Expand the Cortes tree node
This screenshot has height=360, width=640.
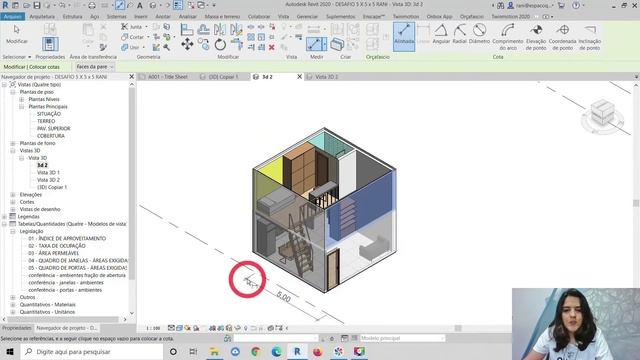[13, 202]
